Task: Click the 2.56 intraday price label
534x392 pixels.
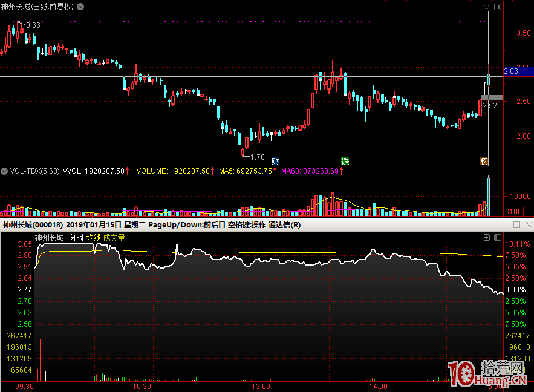Action: click(x=25, y=324)
